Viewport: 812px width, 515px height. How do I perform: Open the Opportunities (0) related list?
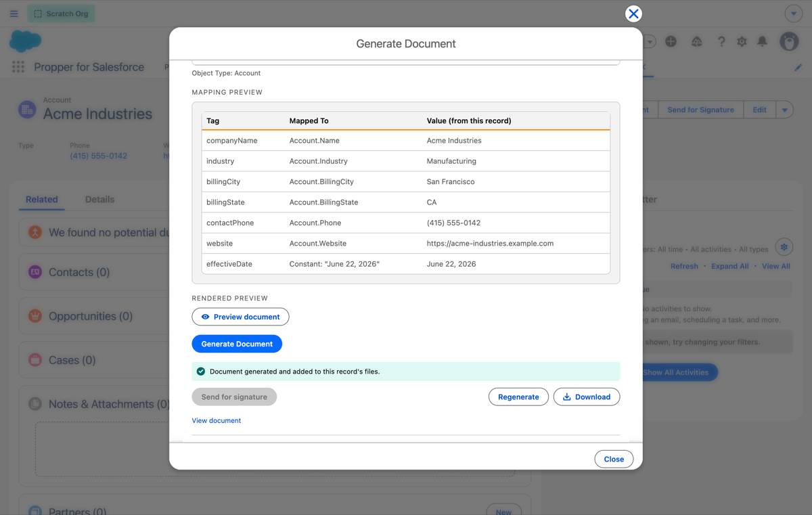point(91,316)
